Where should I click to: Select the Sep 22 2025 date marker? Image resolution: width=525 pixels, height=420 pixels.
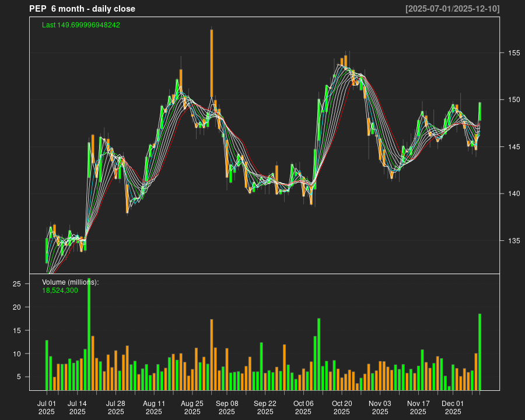click(x=265, y=407)
